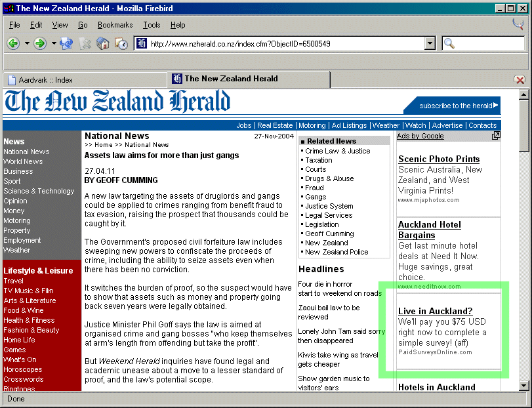
Task: Open the 'Live in Auckland?' ad link
Action: tap(435, 311)
